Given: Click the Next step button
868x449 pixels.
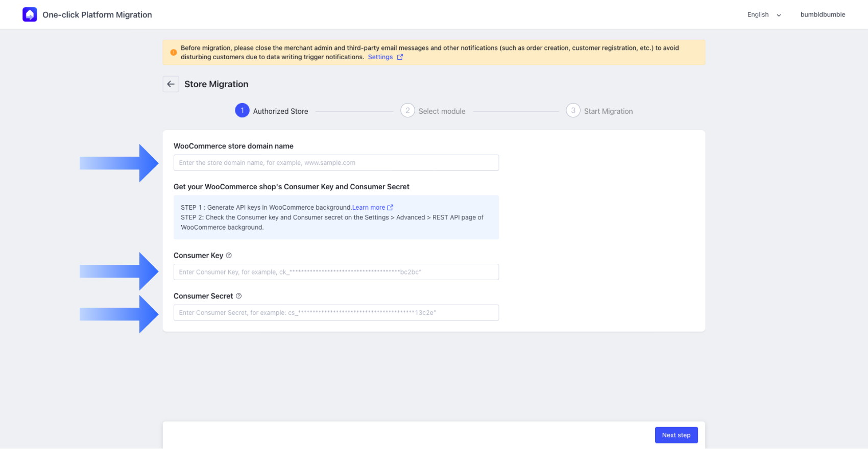Looking at the screenshot, I should [x=676, y=435].
